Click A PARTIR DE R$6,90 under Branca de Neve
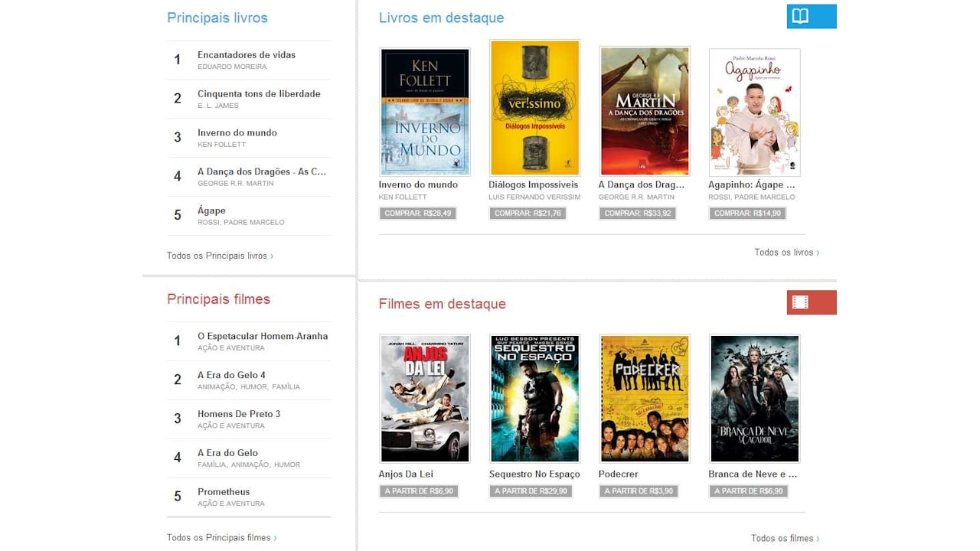Screen dimensions: 980x551 [x=749, y=491]
